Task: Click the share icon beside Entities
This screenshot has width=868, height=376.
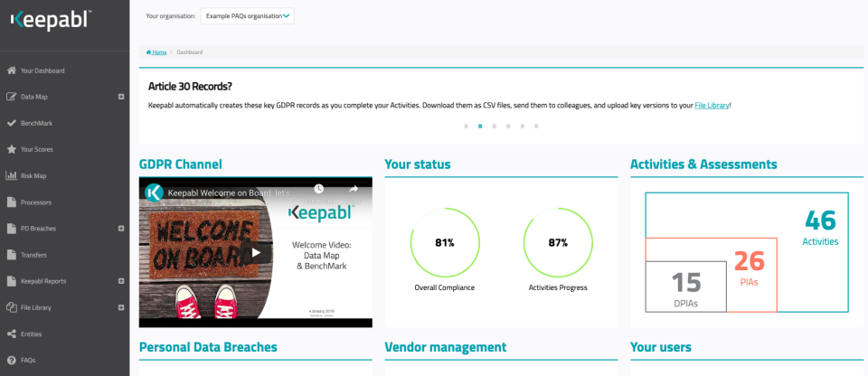Action: point(11,334)
